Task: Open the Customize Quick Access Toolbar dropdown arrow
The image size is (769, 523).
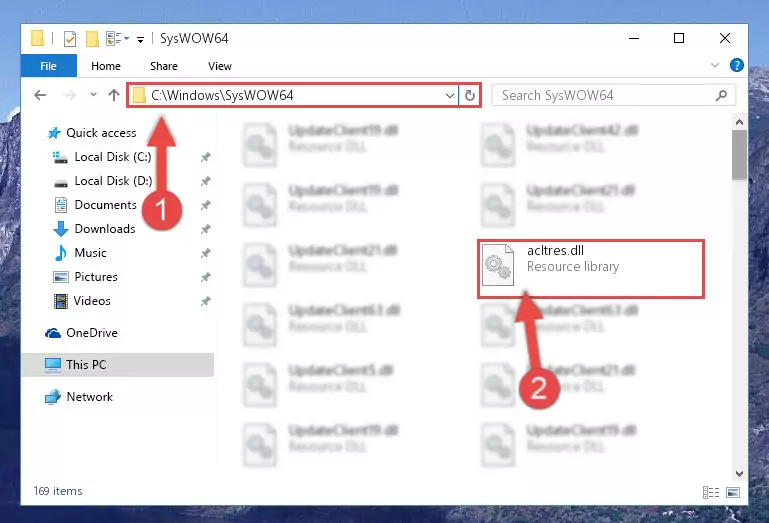Action: coord(140,39)
